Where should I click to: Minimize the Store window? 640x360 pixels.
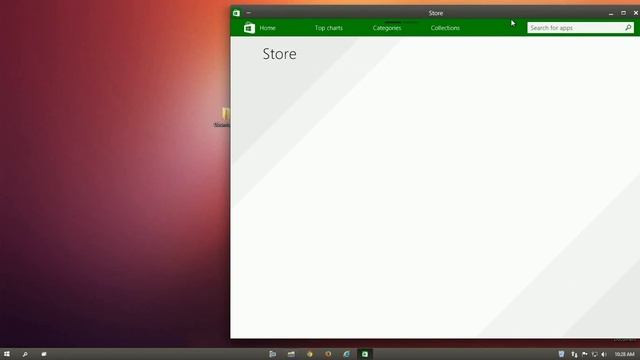(x=611, y=13)
